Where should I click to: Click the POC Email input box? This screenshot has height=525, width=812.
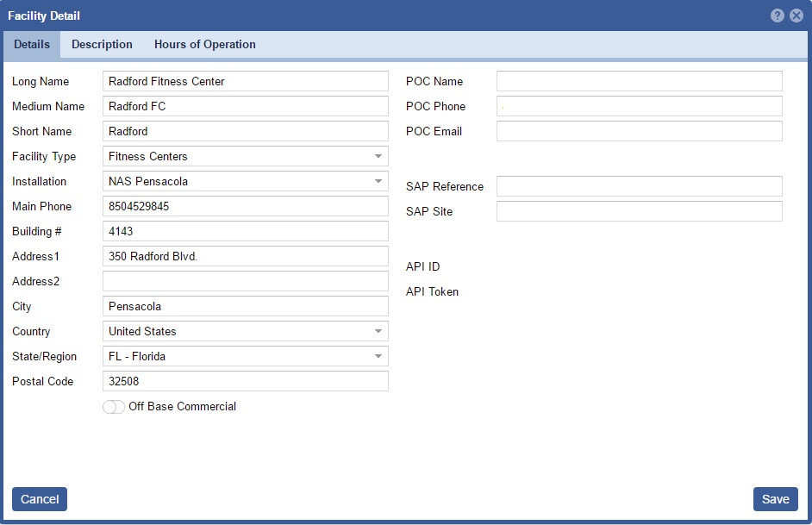[x=639, y=132]
